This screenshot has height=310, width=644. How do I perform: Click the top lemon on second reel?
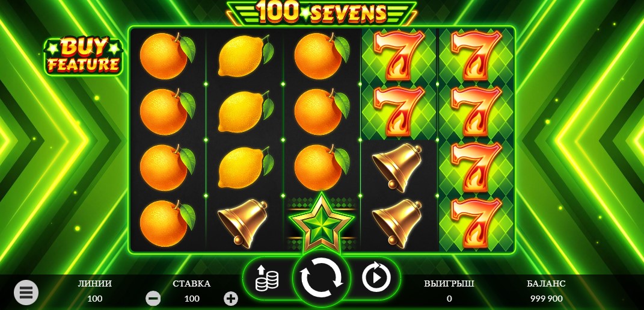click(x=245, y=55)
